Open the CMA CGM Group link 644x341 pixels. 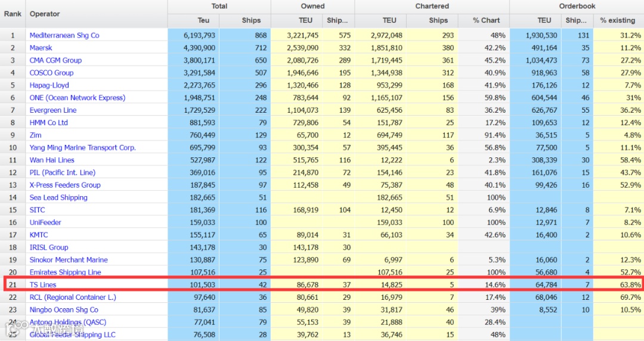(x=55, y=60)
